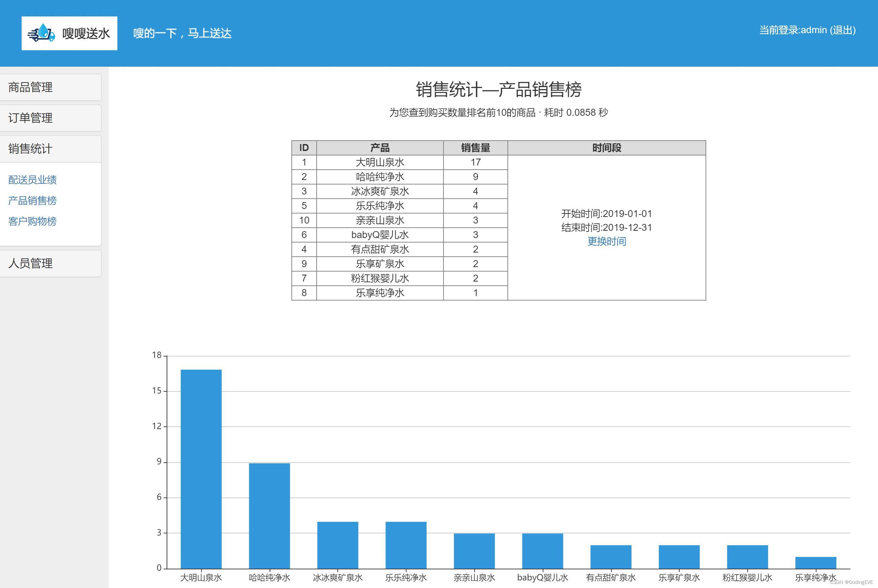The width and height of the screenshot is (878, 588).
Task: Select the babyQ婴儿水 table cell
Action: pos(380,235)
